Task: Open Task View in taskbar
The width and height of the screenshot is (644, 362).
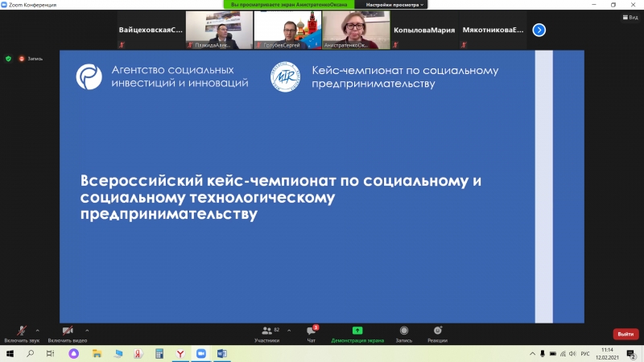Action: [50, 353]
